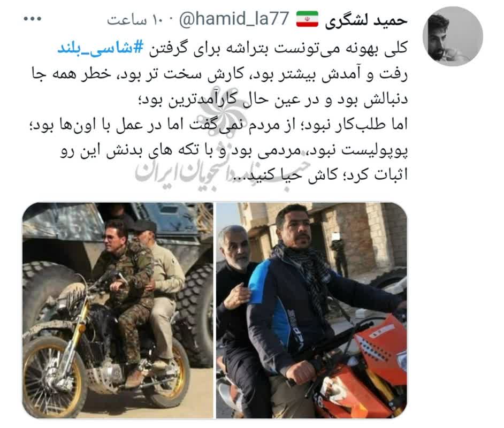Open left photo of camouflage motorcycle riders

pos(117,310)
